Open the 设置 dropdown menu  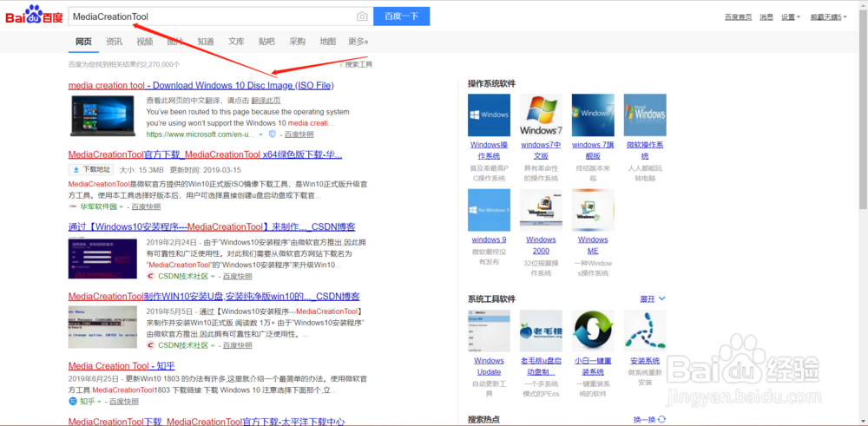coord(791,17)
